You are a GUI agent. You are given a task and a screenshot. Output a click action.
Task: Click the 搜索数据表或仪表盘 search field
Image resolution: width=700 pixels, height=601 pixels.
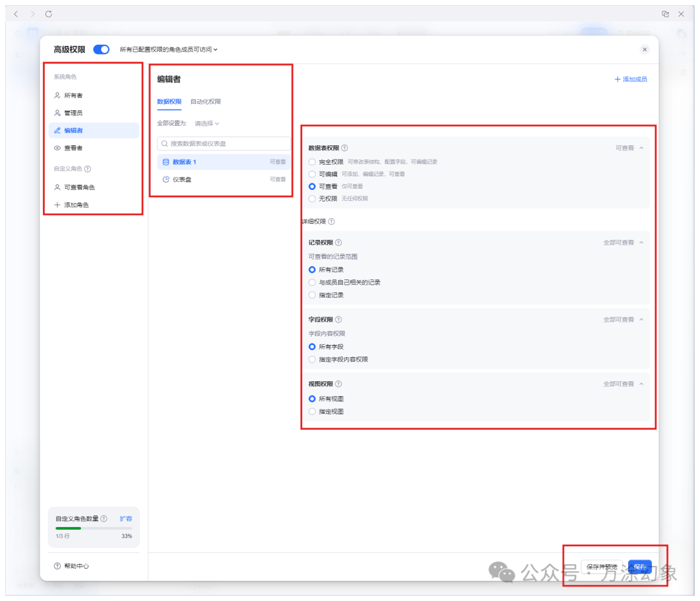coord(224,143)
